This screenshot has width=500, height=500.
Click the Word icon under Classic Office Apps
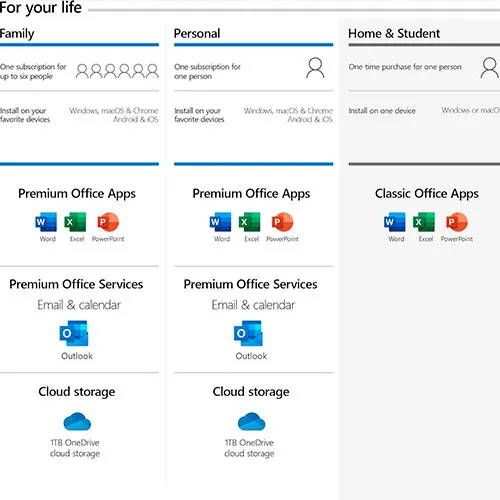395,222
